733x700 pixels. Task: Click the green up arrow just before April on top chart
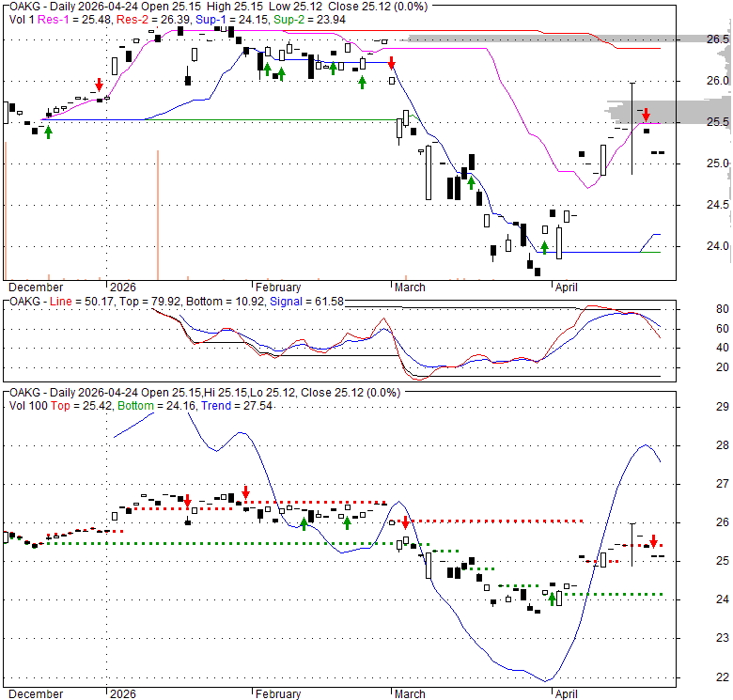(544, 247)
